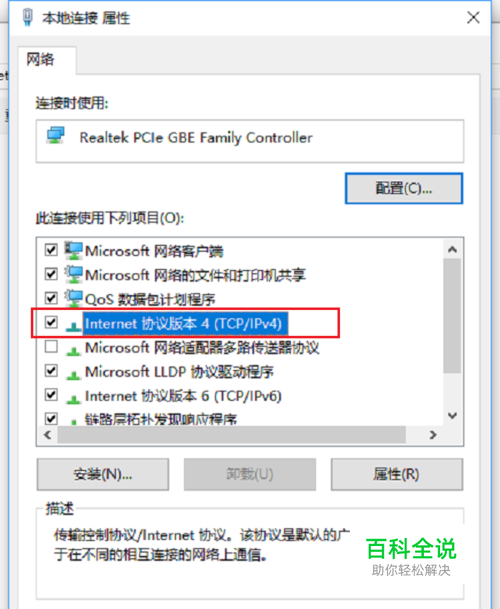Enable 网络适配器多路传送器协议 checkbox
Viewport: 500px width, 609px height.
51,346
